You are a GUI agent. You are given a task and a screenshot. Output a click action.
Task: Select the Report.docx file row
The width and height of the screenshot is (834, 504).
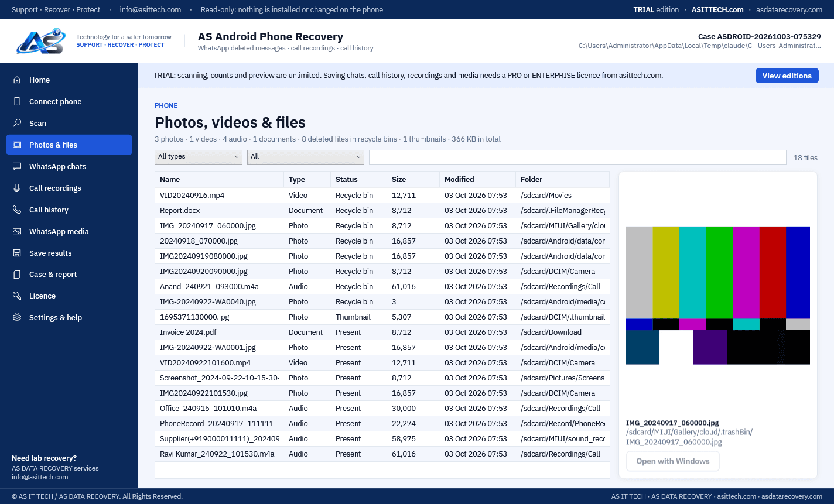click(382, 211)
